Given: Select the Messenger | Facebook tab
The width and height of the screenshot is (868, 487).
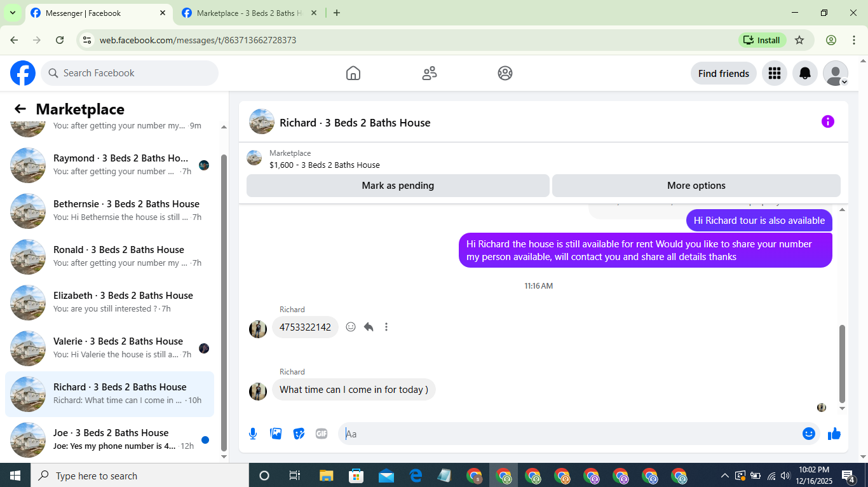Looking at the screenshot, I should tap(98, 13).
